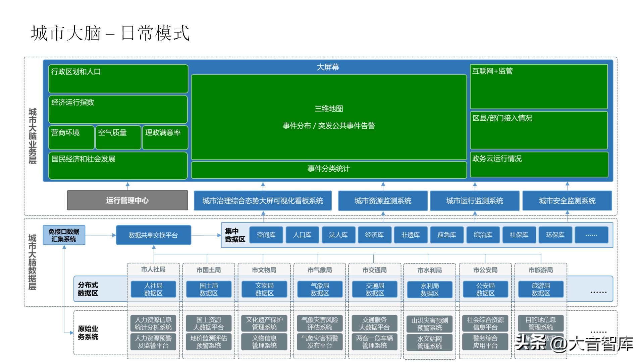Screen dimensions: 644x362
Task: Open the 城市运行监测系统 link
Action: click(x=475, y=201)
